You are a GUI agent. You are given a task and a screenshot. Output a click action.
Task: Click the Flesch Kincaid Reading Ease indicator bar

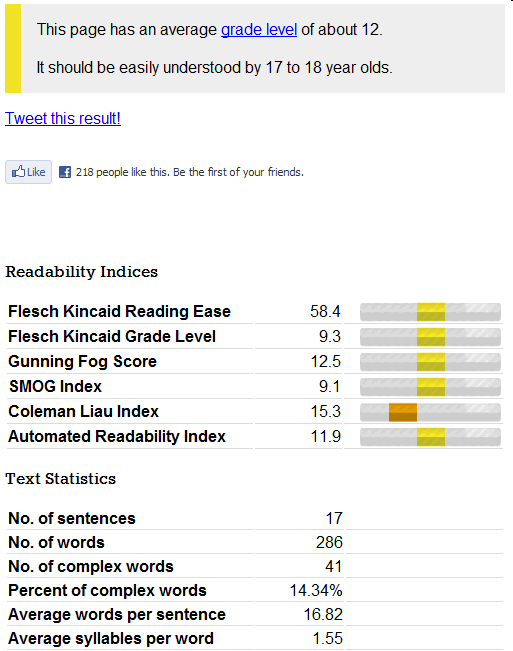click(430, 312)
